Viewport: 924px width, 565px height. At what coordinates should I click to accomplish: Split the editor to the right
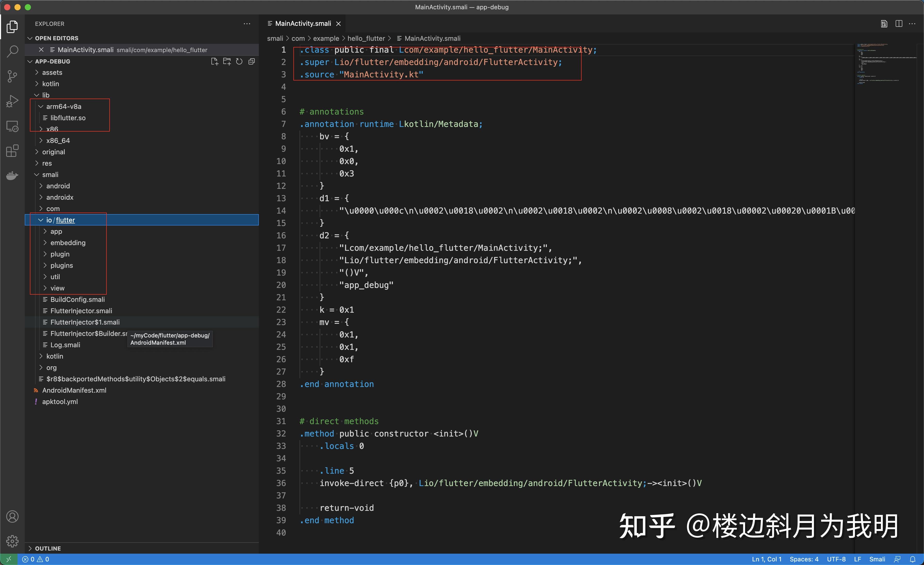click(898, 24)
